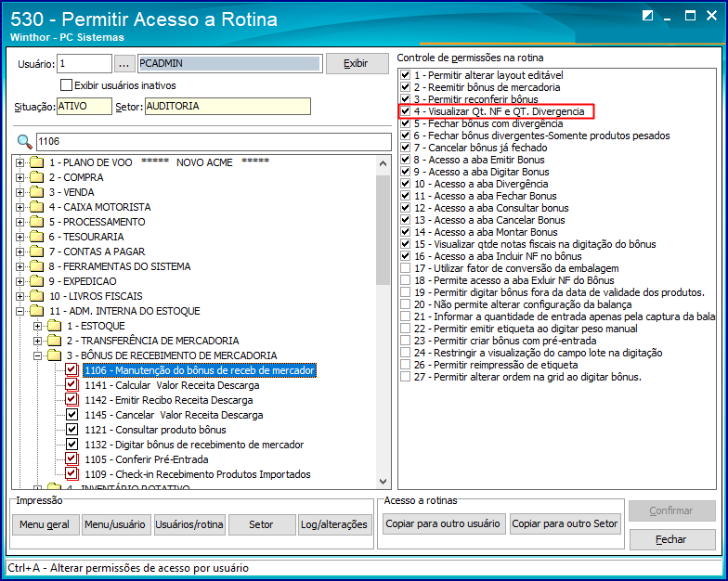728x581 pixels.
Task: Toggle access checkbox for routine 1141
Action: [71, 384]
